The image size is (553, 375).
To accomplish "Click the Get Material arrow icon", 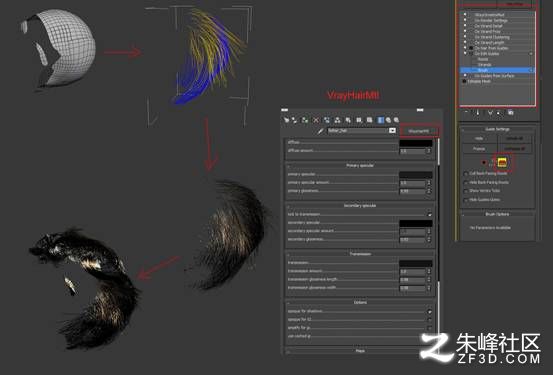I will click(x=286, y=120).
